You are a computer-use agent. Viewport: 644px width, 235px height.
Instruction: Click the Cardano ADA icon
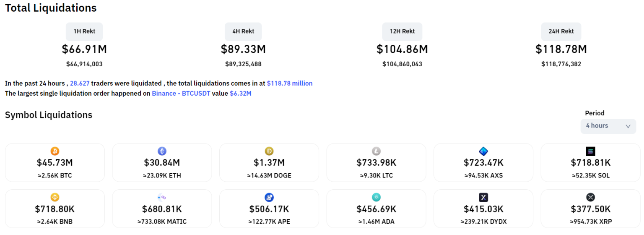[x=376, y=197]
